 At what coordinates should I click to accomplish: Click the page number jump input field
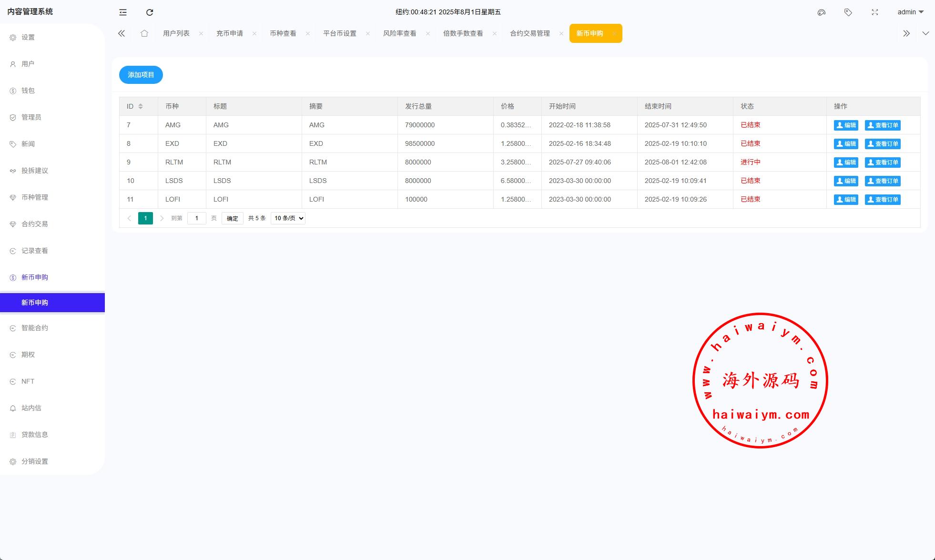pos(196,218)
